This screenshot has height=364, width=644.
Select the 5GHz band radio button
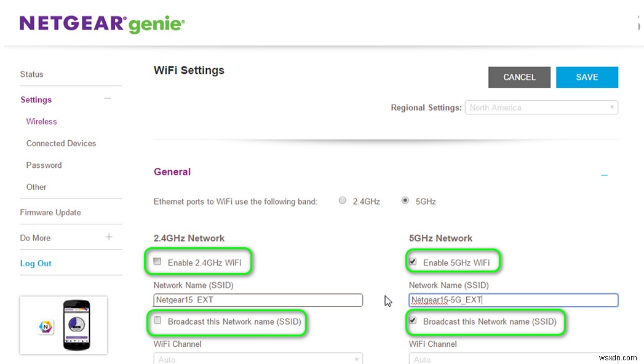coord(405,200)
